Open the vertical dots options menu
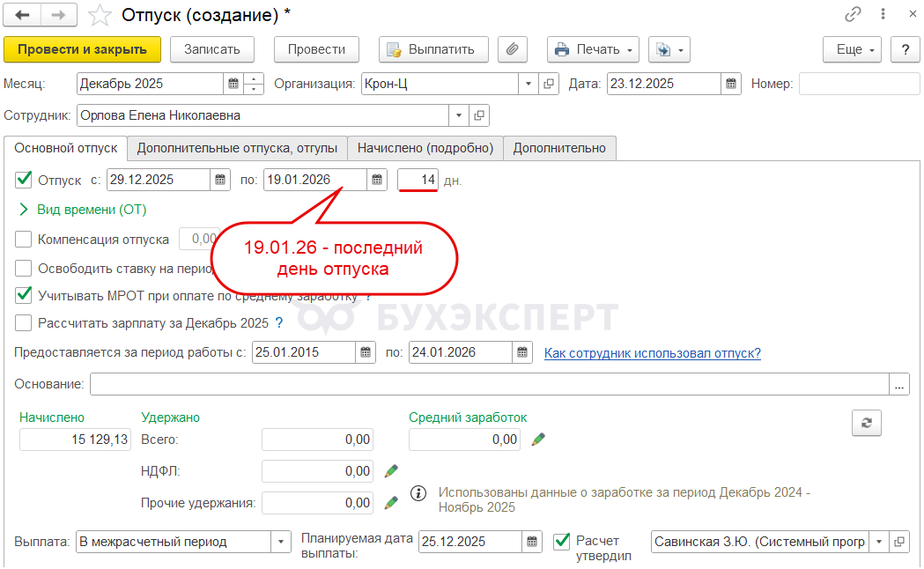924x569 pixels. (883, 14)
